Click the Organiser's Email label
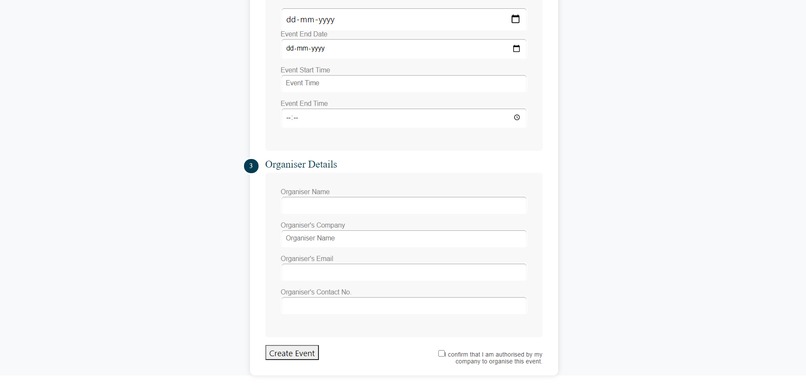 click(307, 258)
